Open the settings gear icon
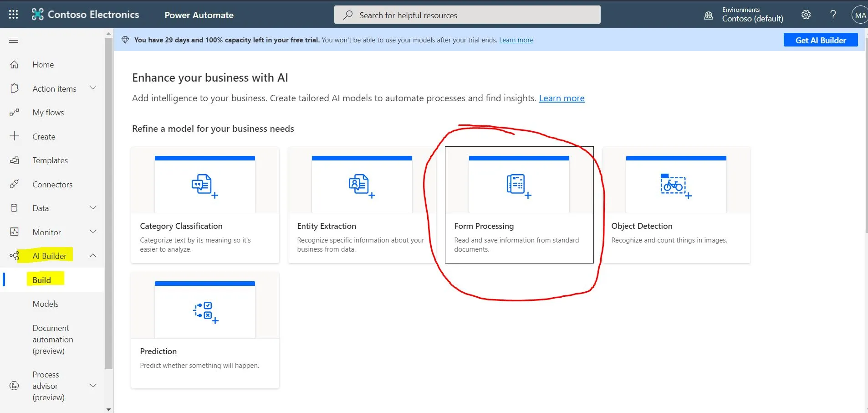This screenshot has width=868, height=413. coord(806,15)
